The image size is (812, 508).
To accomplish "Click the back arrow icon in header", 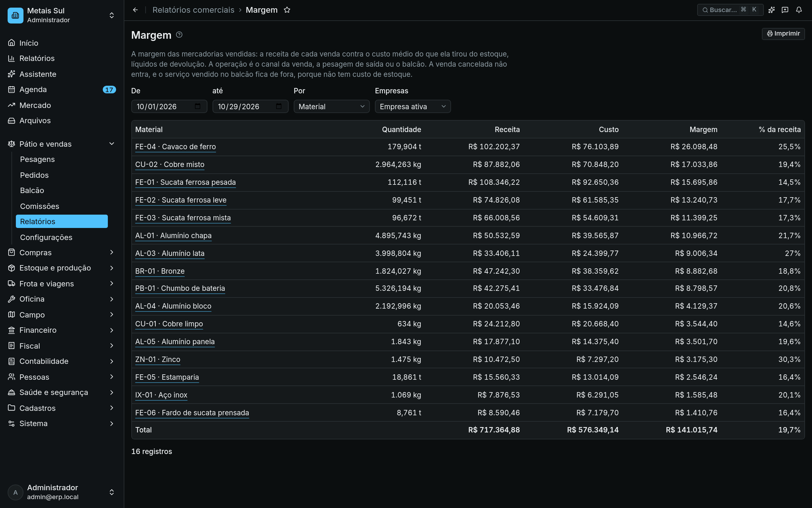I will click(135, 10).
